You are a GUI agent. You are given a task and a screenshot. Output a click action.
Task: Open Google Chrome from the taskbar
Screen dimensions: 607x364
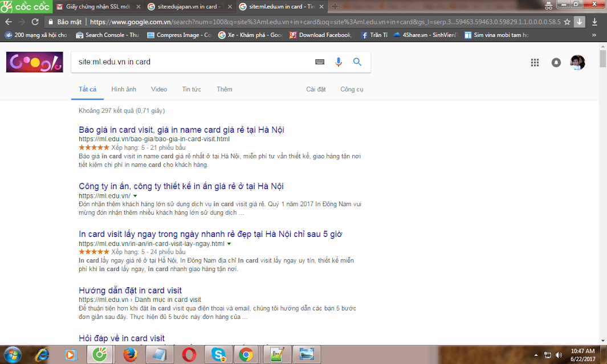(246, 355)
